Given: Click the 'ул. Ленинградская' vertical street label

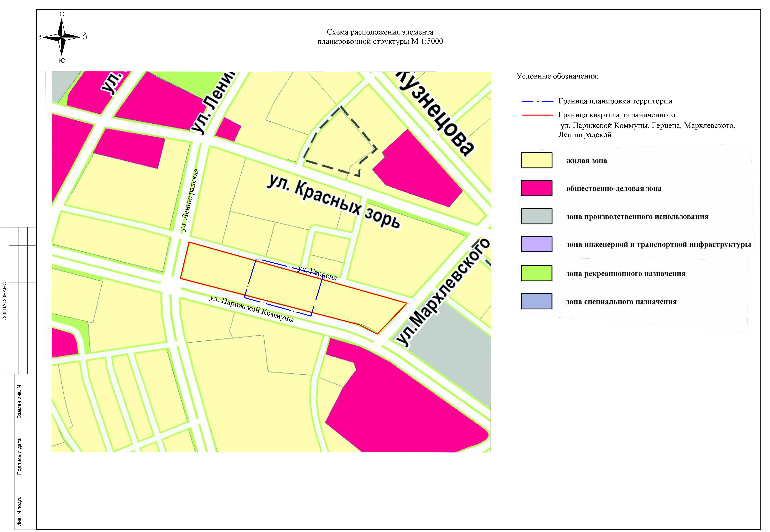Looking at the screenshot, I should (190, 200).
